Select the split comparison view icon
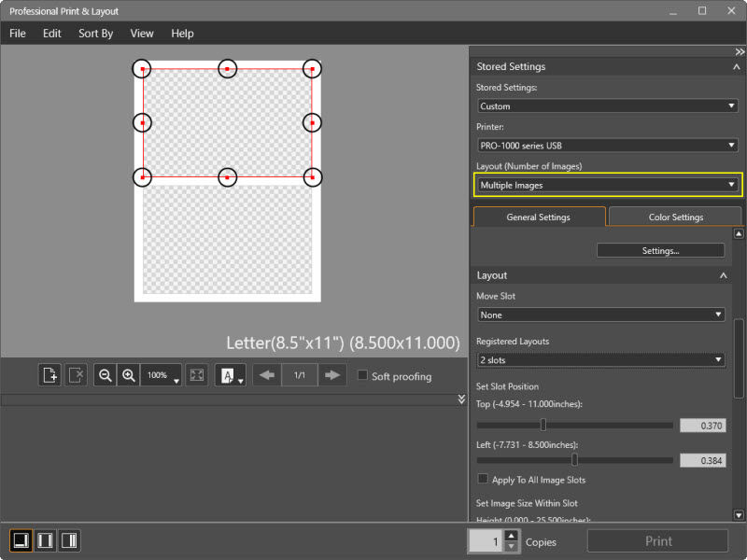747x560 pixels. click(x=46, y=540)
